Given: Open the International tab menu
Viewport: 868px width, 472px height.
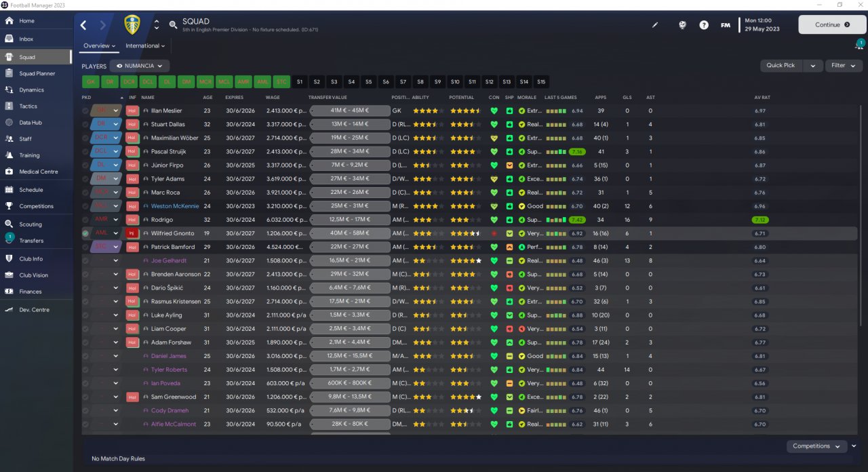Looking at the screenshot, I should pos(145,46).
